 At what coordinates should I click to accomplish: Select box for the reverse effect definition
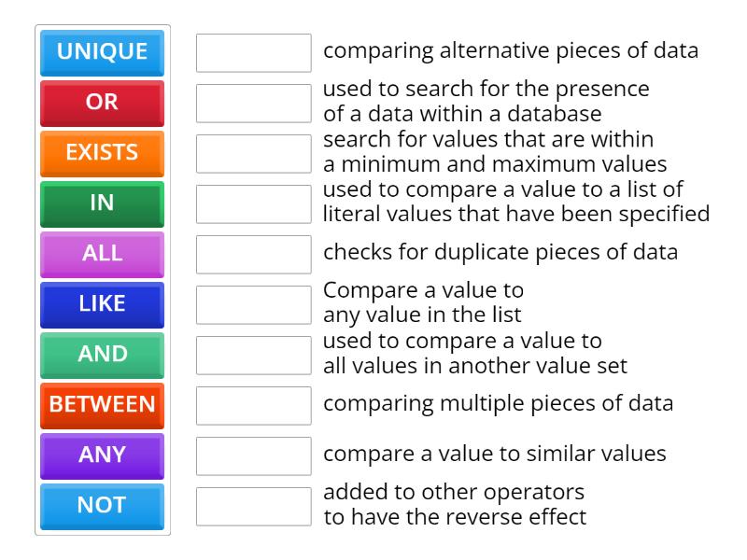point(254,507)
